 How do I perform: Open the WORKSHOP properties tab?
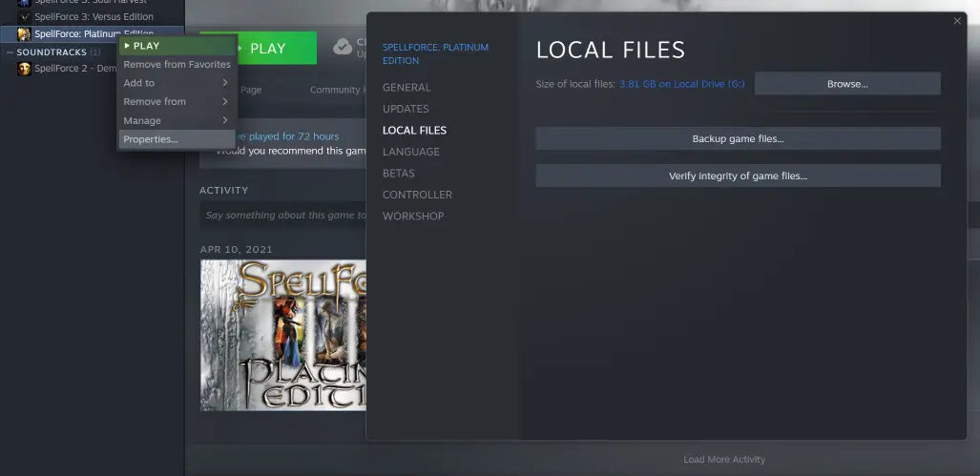413,217
